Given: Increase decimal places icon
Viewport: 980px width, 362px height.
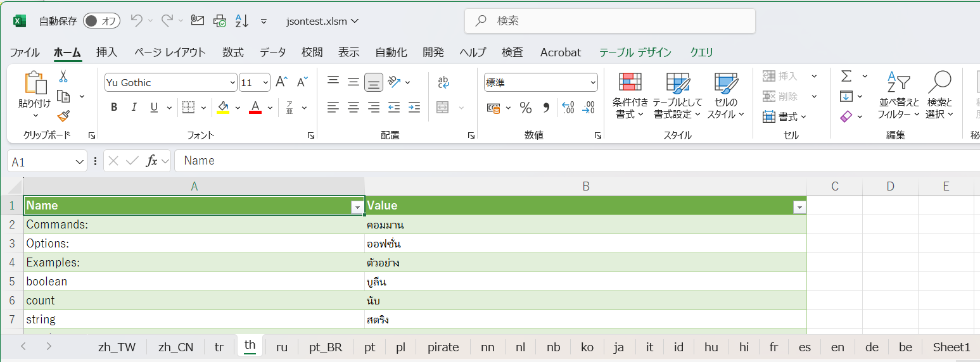Looking at the screenshot, I should click(x=568, y=108).
